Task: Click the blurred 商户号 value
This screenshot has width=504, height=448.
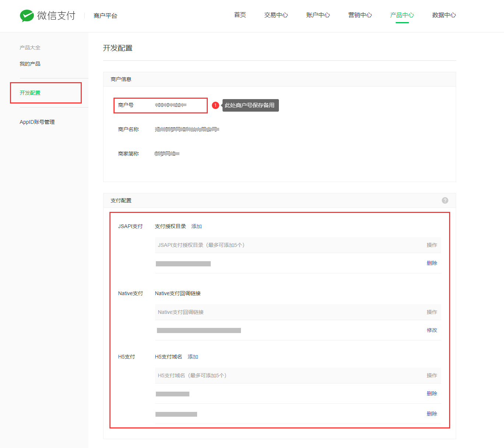Action: [x=171, y=105]
